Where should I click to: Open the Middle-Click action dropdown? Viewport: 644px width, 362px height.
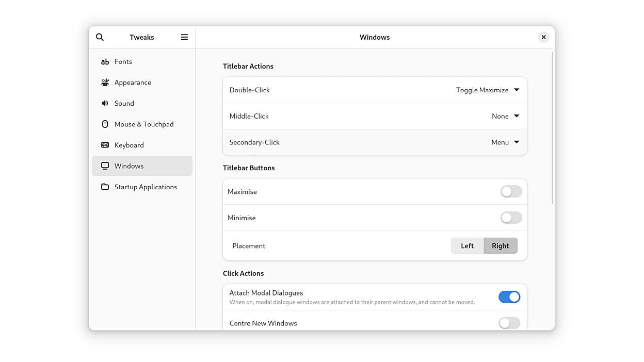pyautogui.click(x=505, y=116)
